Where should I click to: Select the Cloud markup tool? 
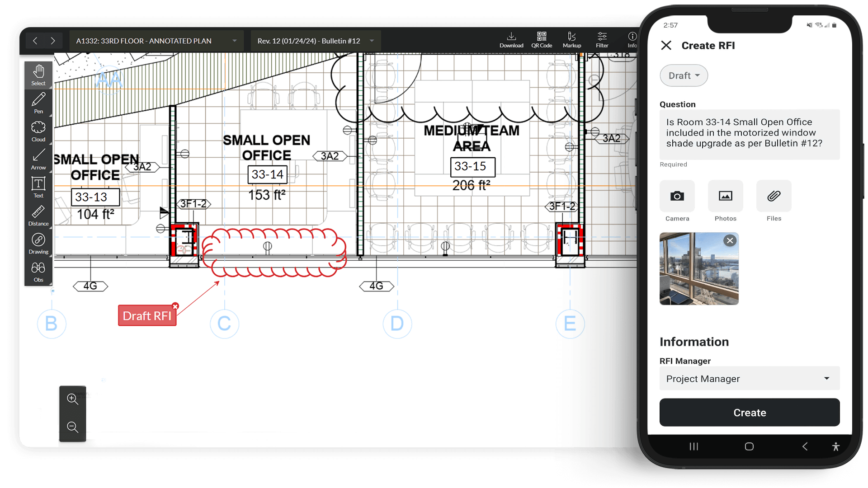38,131
